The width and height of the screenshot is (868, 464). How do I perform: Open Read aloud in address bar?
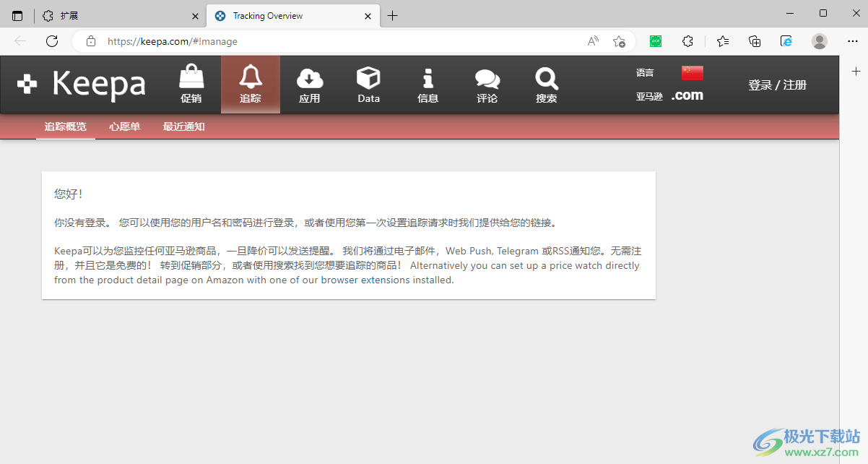[593, 41]
